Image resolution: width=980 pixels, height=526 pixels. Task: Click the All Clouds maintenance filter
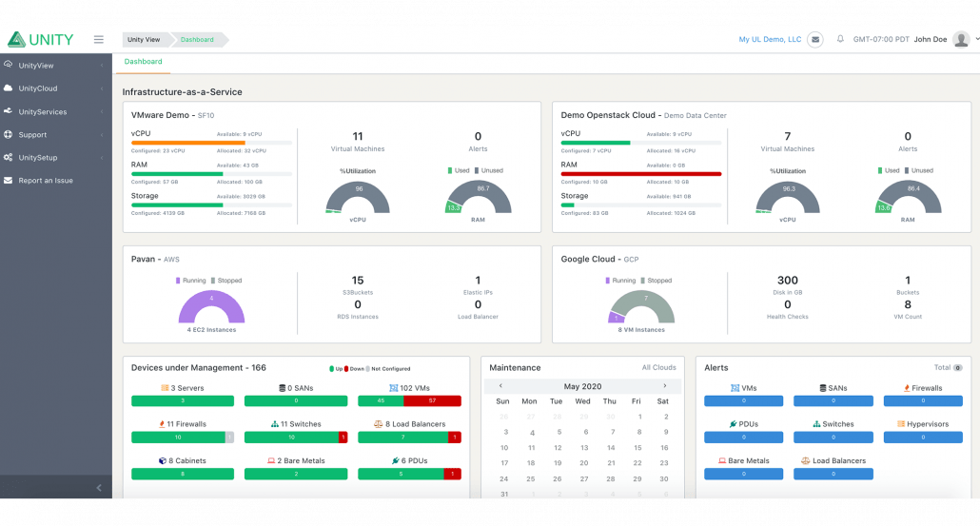[658, 368]
